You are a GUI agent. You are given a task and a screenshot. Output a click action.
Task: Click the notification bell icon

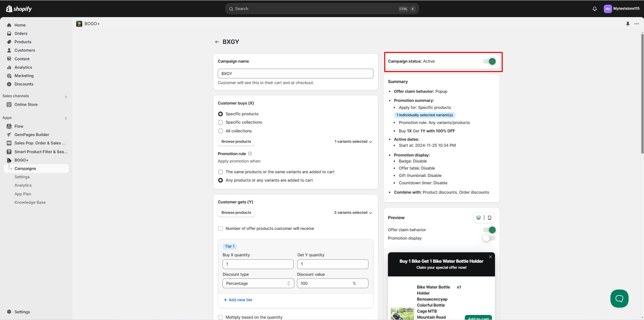594,9
